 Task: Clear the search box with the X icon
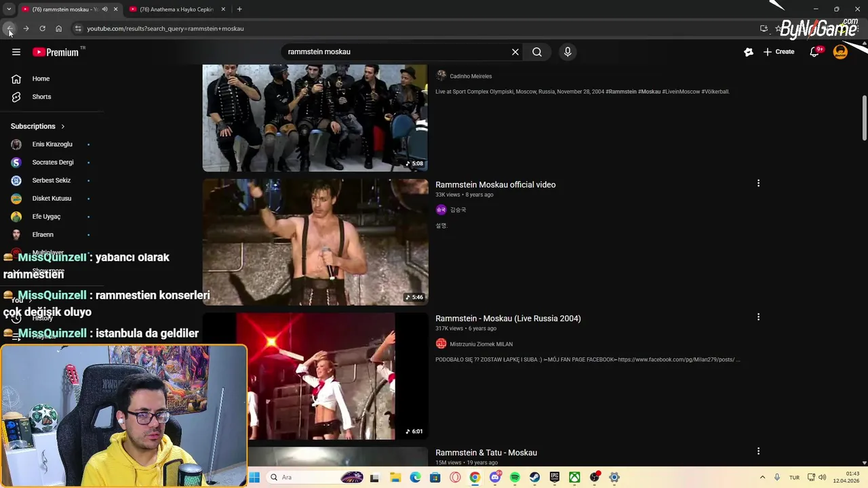point(515,52)
